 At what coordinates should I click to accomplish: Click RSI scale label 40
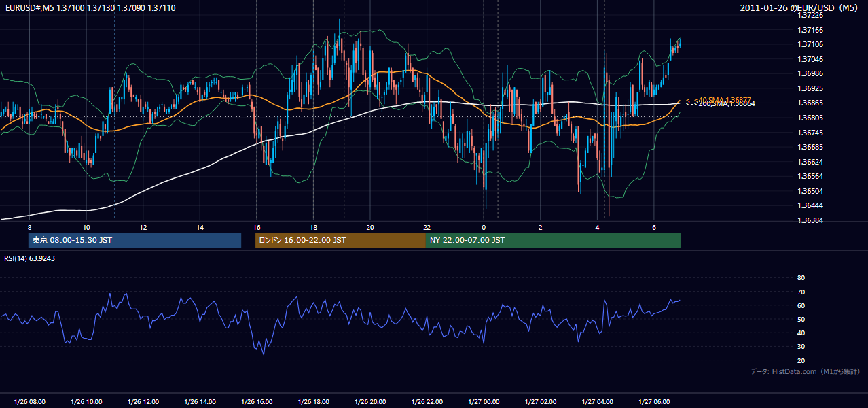pos(801,333)
